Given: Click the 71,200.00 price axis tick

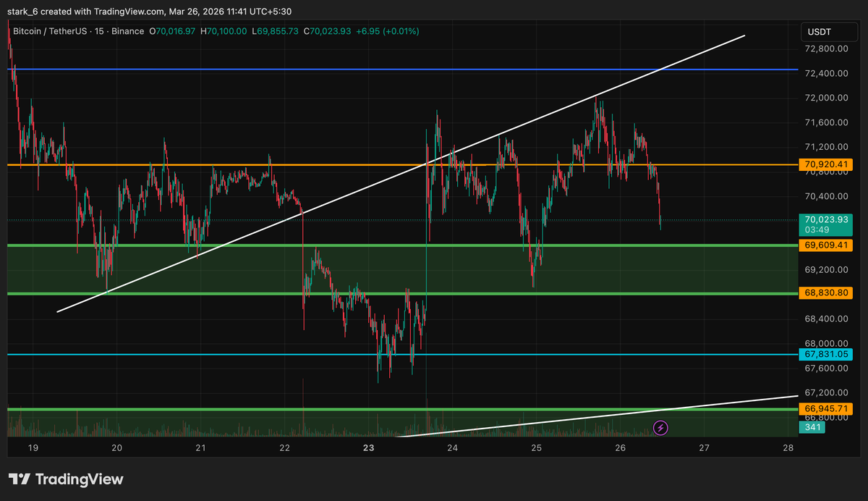Looking at the screenshot, I should coord(827,147).
